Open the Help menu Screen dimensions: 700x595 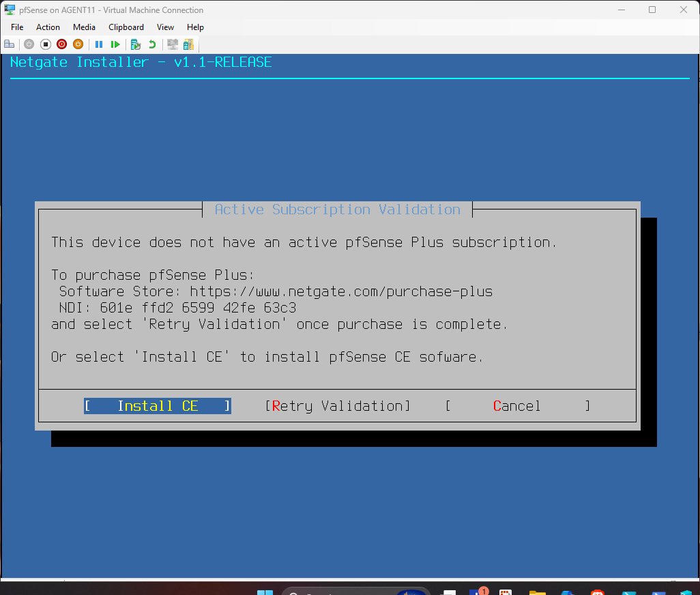point(195,27)
